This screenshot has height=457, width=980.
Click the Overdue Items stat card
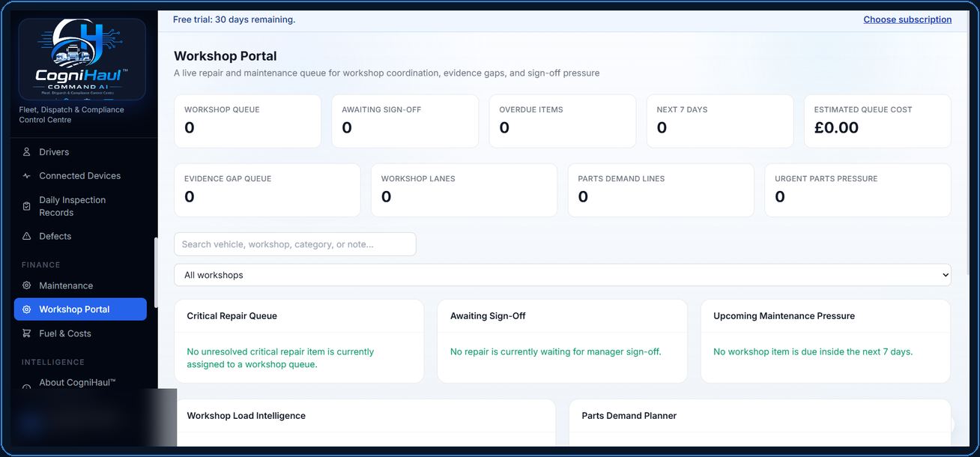point(563,121)
